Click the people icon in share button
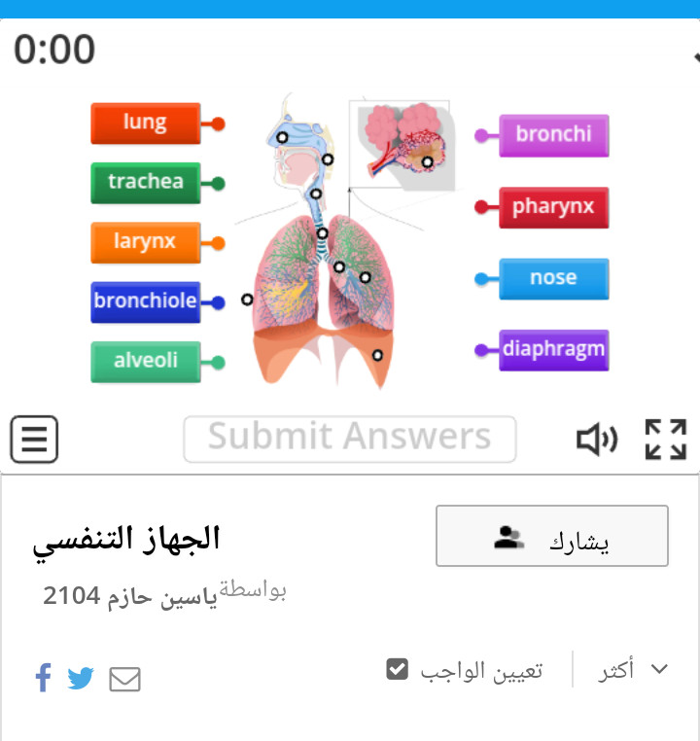Viewport: 700px width, 741px height. [x=508, y=538]
